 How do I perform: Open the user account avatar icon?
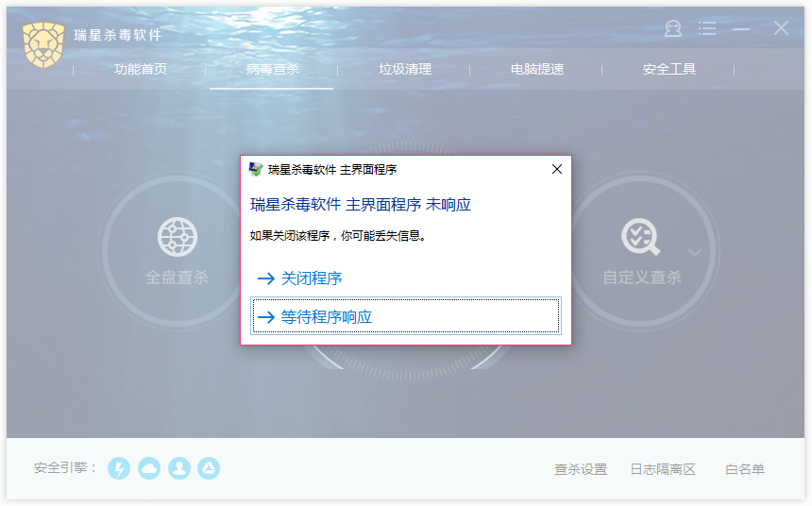coord(672,28)
